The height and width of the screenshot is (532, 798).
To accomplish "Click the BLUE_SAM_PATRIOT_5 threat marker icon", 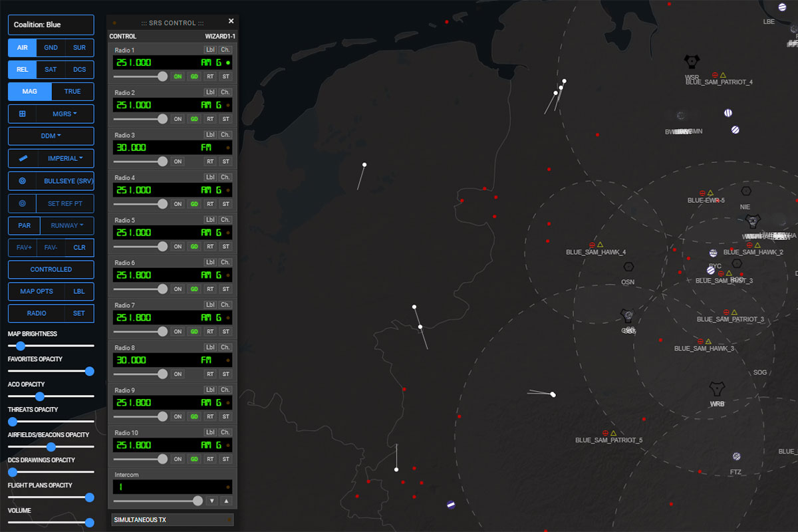I will coord(605,433).
